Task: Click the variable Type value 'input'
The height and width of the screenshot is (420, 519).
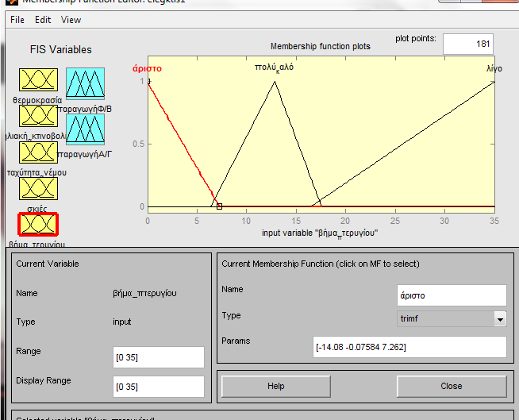Action: point(121,322)
